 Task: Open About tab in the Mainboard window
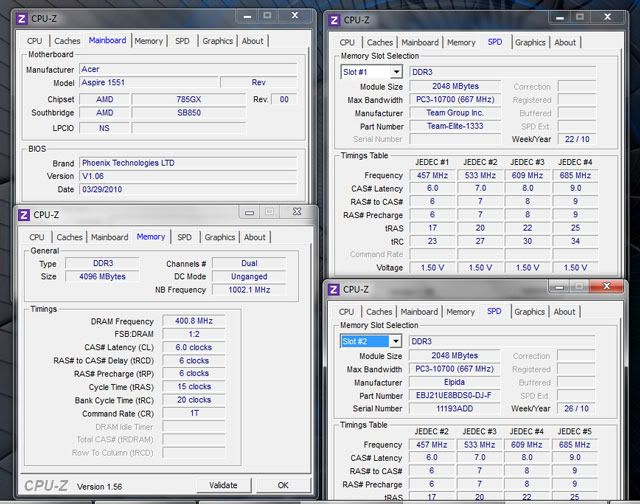[x=252, y=41]
